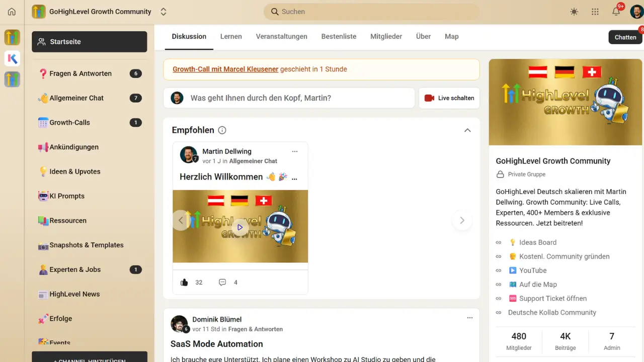
Task: Open the Allgemeiner Chat link in featured post
Action: (253, 161)
